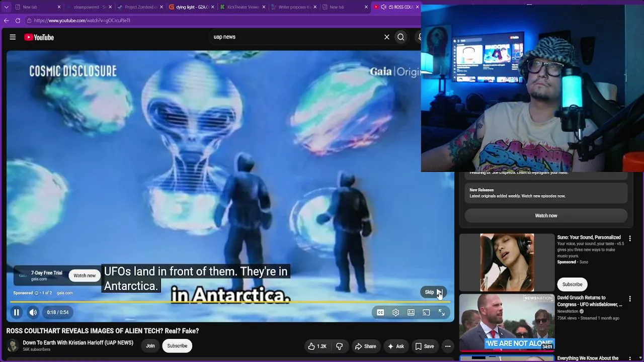
Task: Cast the video with the cast icon
Action: (426, 312)
